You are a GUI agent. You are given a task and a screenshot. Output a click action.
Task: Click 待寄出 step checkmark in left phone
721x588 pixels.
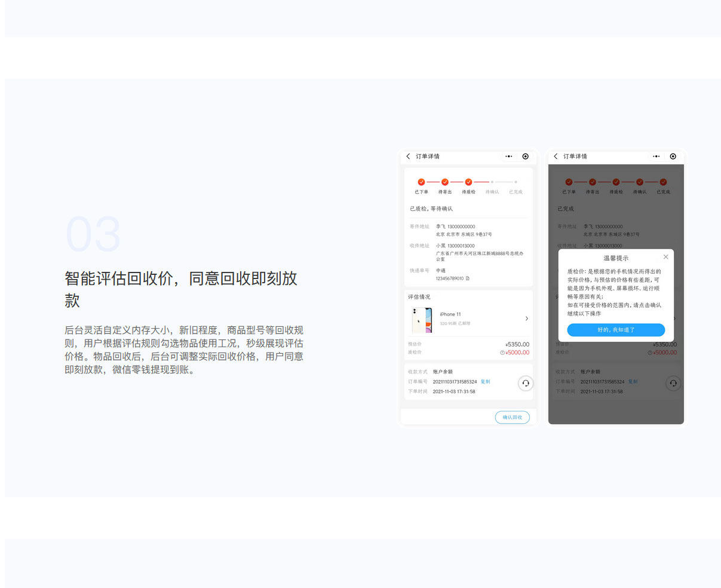pos(445,182)
